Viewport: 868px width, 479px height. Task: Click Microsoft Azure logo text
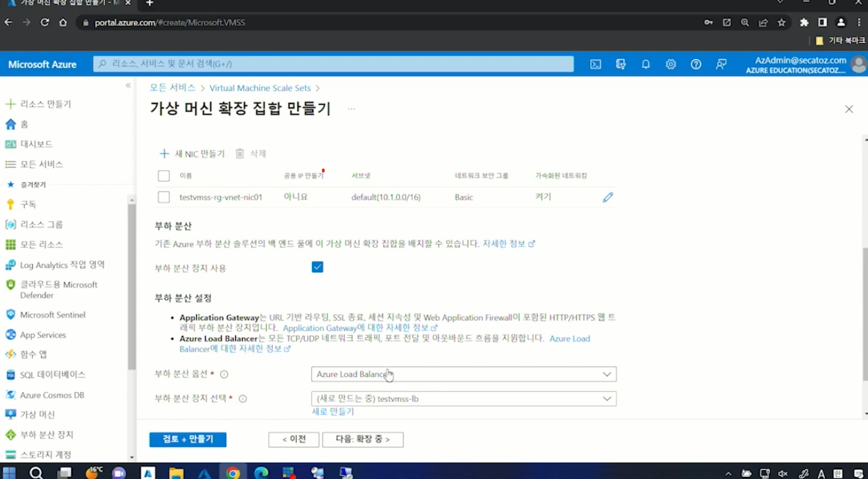[x=43, y=64]
